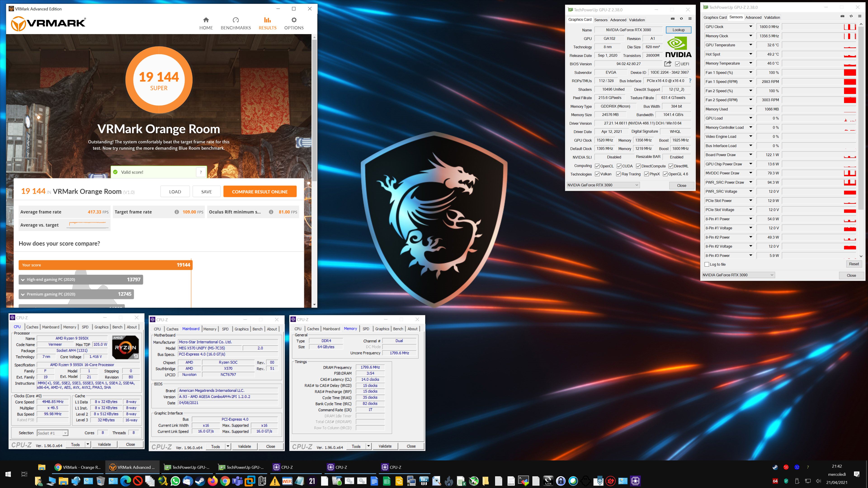868x488 pixels.
Task: Click the Benchmarks gauge icon in VRMark
Action: (236, 20)
